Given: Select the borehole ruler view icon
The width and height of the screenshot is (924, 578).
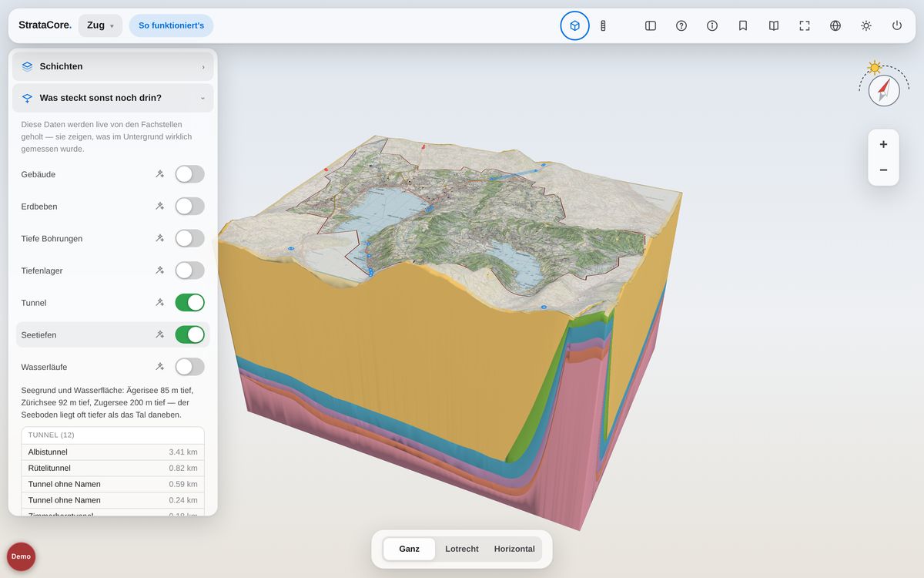Looking at the screenshot, I should coord(603,25).
